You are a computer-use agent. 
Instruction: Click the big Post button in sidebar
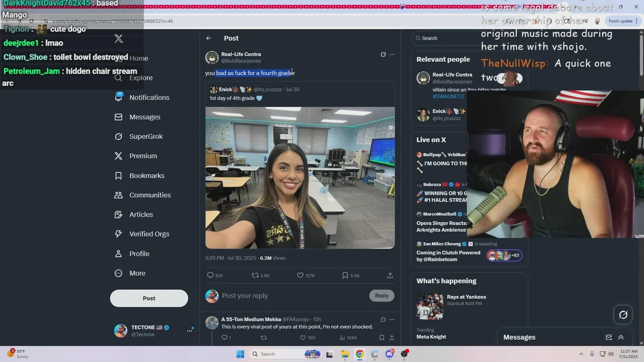(149, 298)
